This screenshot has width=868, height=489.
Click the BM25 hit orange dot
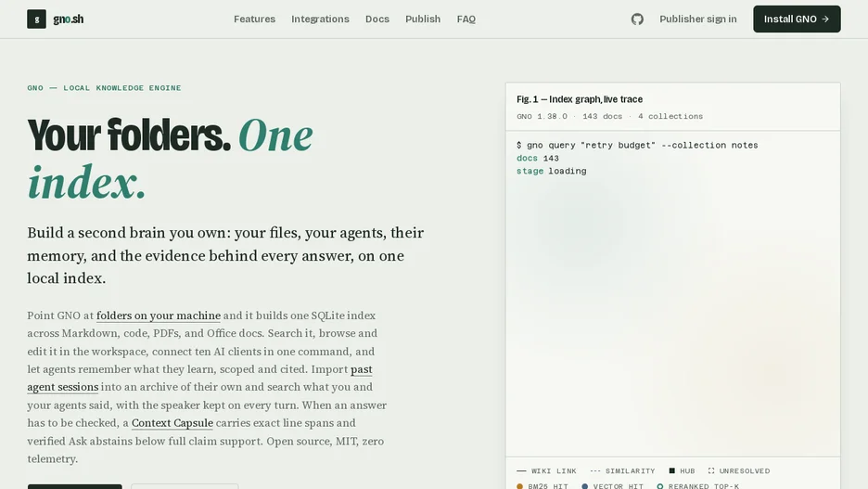[x=520, y=486]
